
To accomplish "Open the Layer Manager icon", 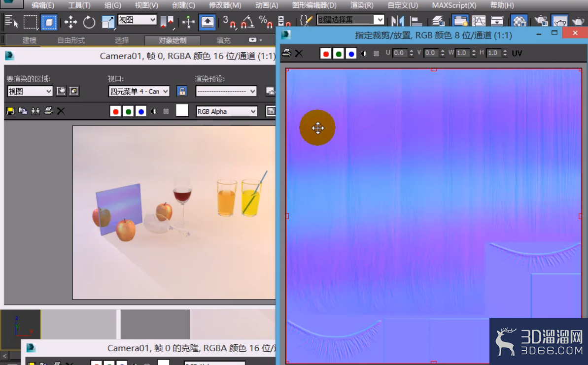I will pos(438,22).
